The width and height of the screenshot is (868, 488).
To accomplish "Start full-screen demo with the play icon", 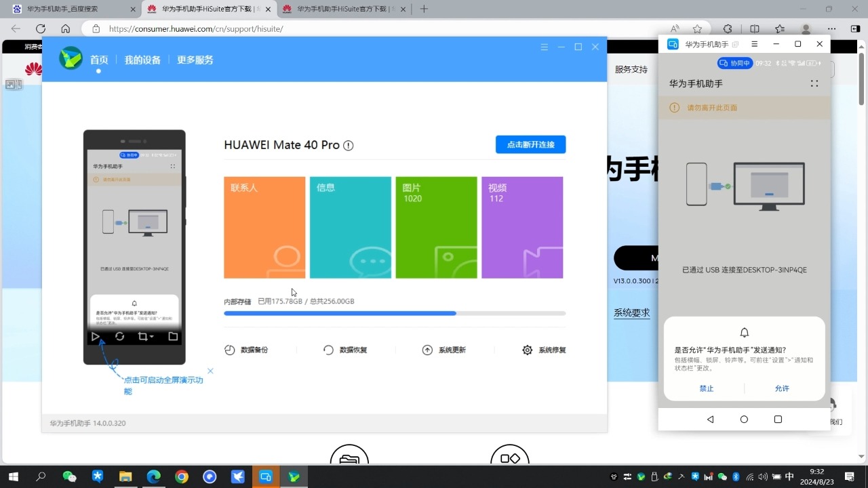I will tap(96, 336).
